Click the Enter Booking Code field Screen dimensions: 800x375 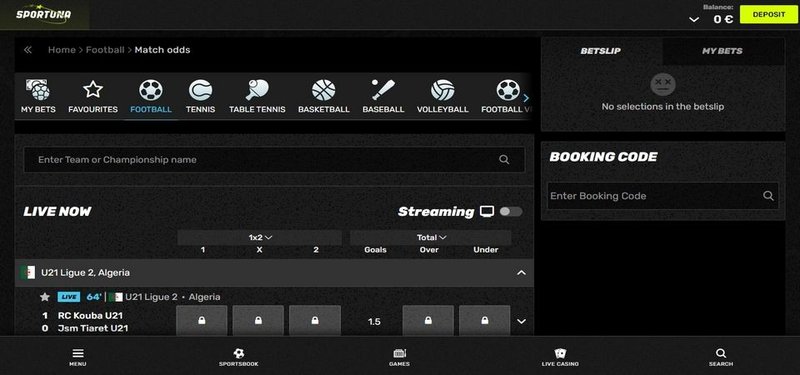[x=663, y=196]
